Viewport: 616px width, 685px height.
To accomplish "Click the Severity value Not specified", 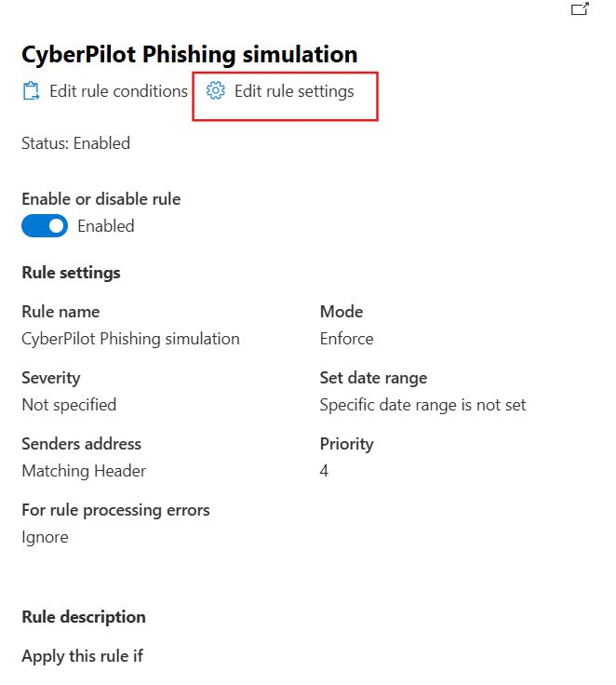I will pyautogui.click(x=69, y=405).
